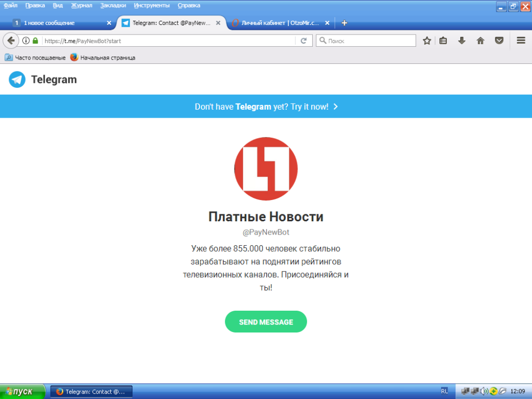This screenshot has width=532, height=399.
Task: View the secure connection padlock
Action: 35,41
